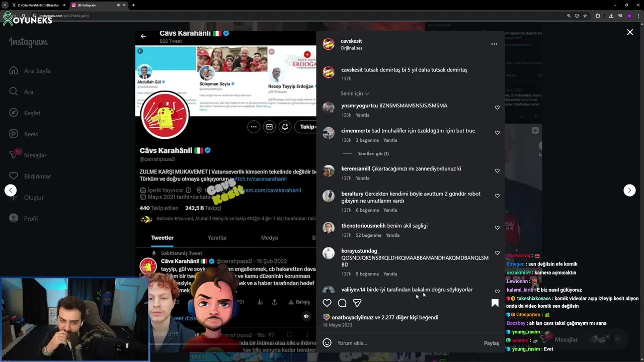
Task: Like keremsamill's comment
Action: [497, 171]
